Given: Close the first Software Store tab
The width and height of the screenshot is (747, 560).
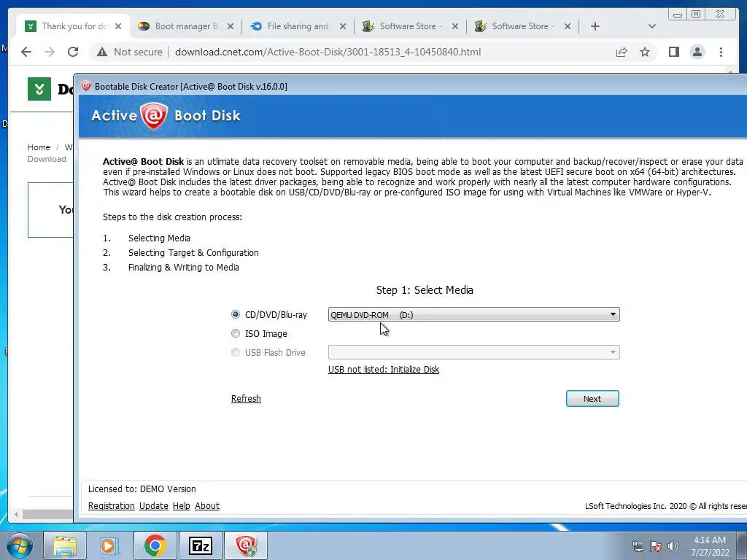Looking at the screenshot, I should pyautogui.click(x=455, y=26).
